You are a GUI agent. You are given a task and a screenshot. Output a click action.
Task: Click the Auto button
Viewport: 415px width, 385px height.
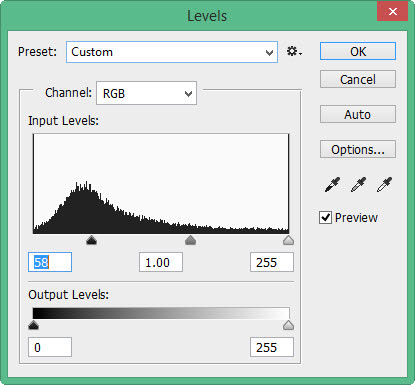point(358,114)
